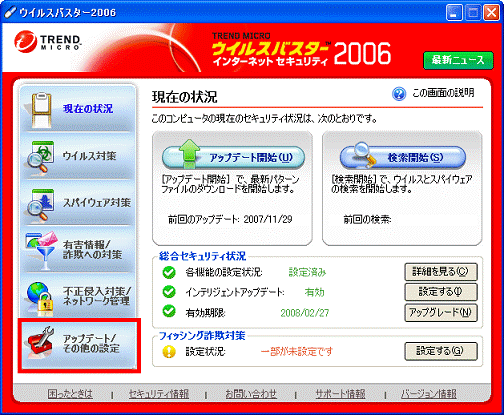Minimize the ウイルスバスター2006 window
This screenshot has height=415, width=504.
[x=454, y=13]
